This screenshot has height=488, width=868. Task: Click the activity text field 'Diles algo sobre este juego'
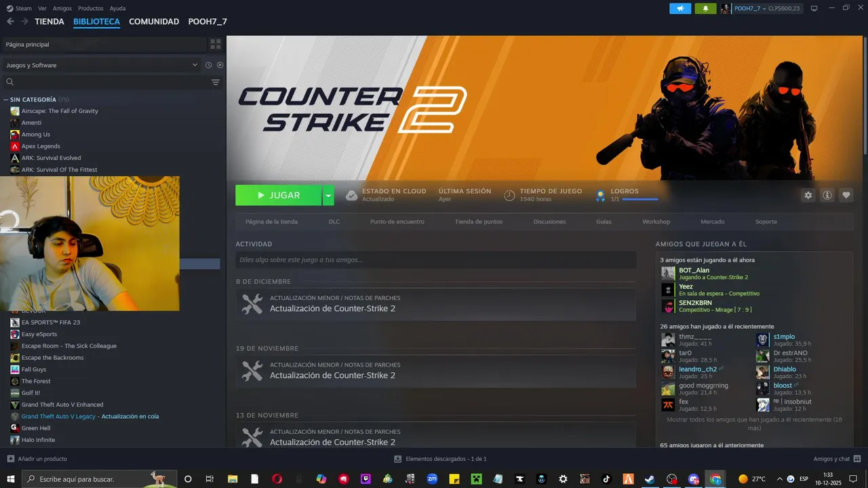coord(436,260)
